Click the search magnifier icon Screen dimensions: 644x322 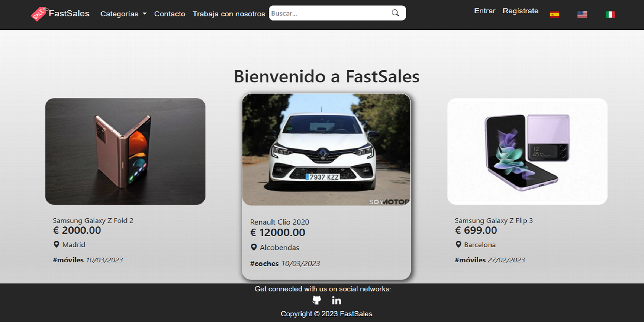(x=395, y=13)
